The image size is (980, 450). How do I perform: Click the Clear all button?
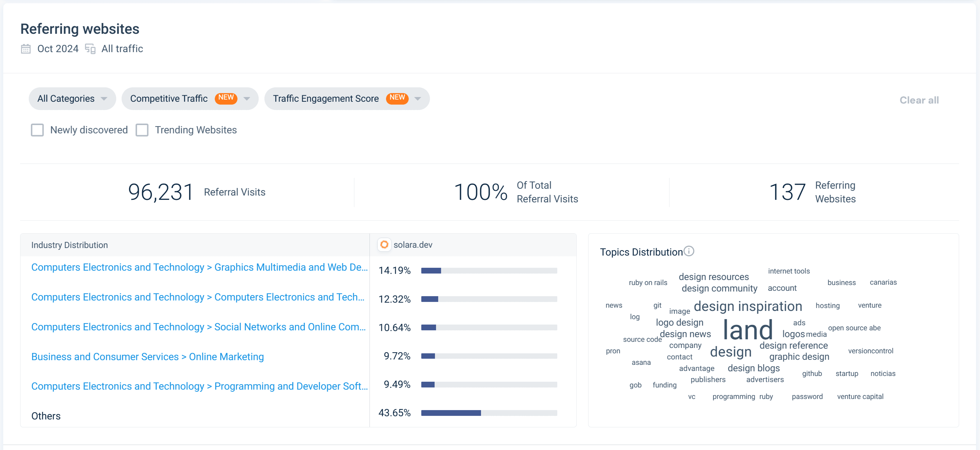[919, 100]
